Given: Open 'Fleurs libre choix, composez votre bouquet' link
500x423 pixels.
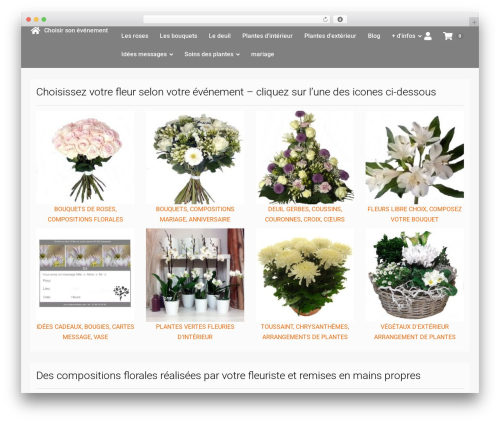Looking at the screenshot, I should (x=414, y=214).
